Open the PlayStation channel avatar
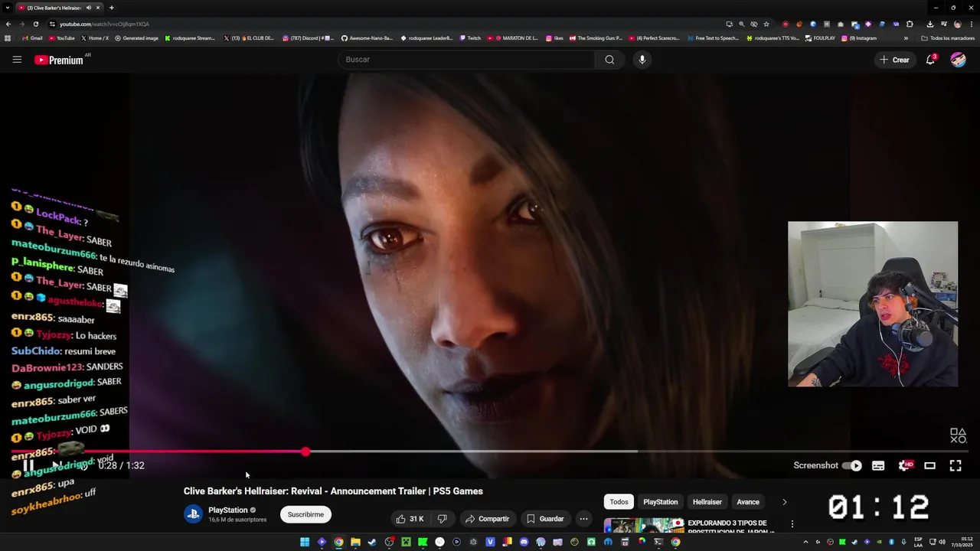Viewport: 980px width, 551px height. [193, 514]
